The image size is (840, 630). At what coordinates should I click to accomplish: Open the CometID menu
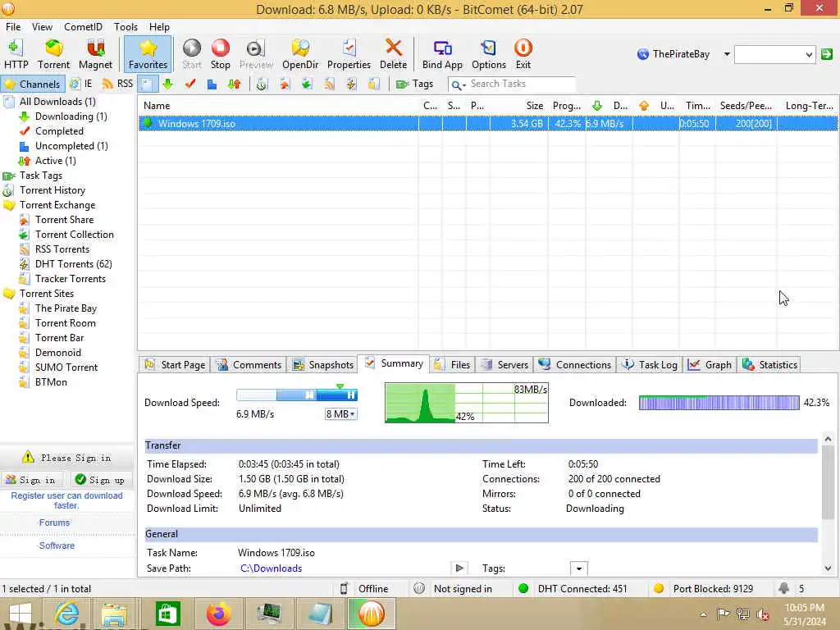[83, 27]
